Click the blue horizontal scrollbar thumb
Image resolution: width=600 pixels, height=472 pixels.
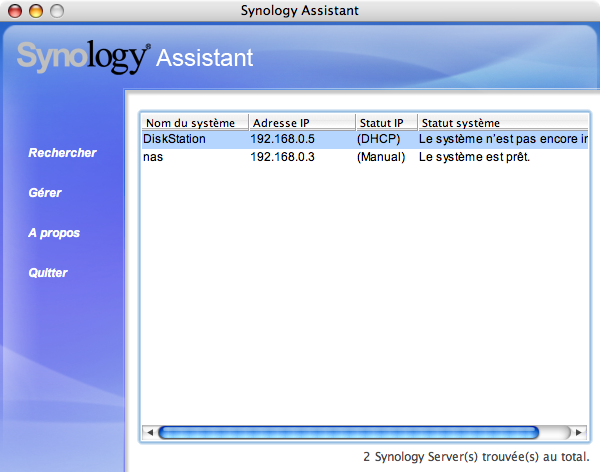[349, 433]
